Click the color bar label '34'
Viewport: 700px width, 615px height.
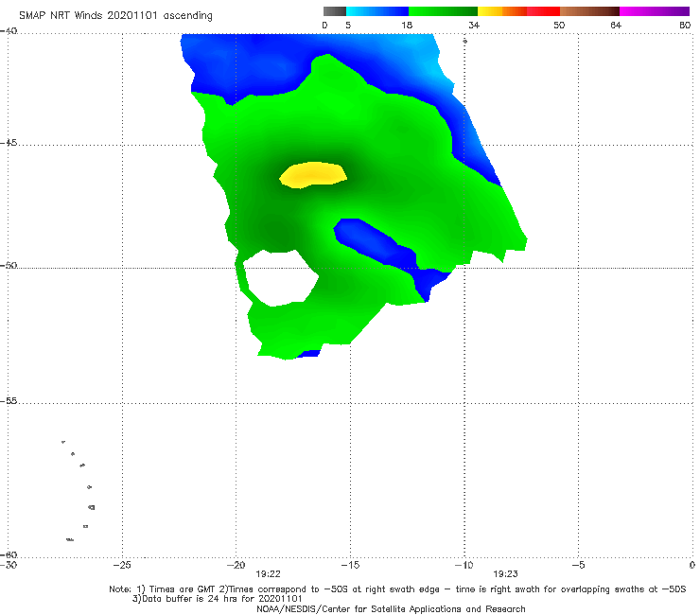pos(474,25)
